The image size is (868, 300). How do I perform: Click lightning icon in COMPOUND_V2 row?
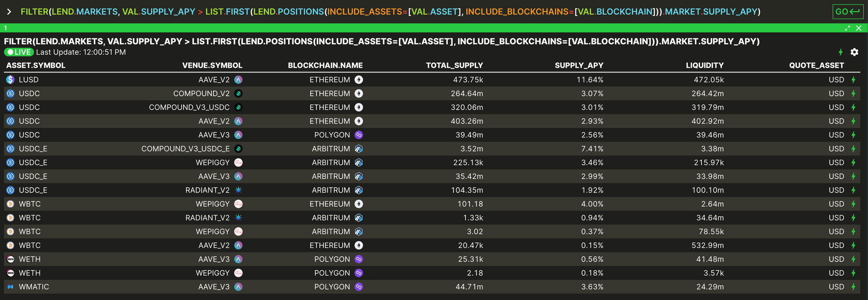(853, 94)
